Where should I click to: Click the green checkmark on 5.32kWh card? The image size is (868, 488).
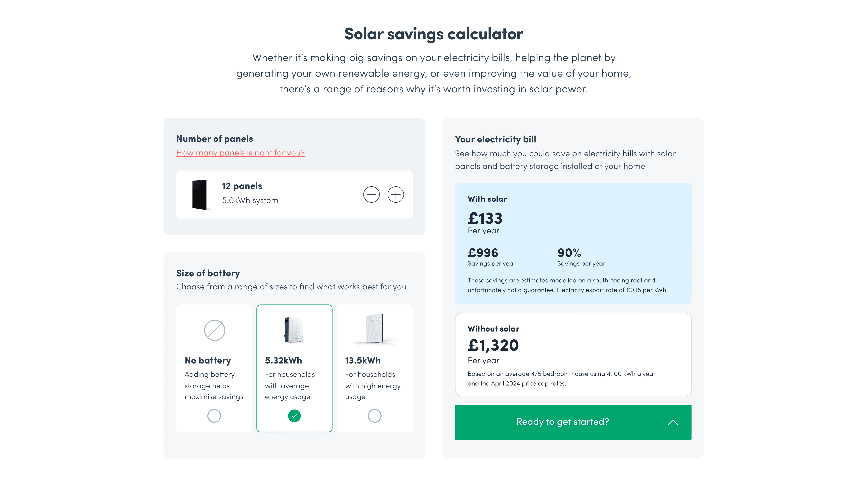pos(294,416)
